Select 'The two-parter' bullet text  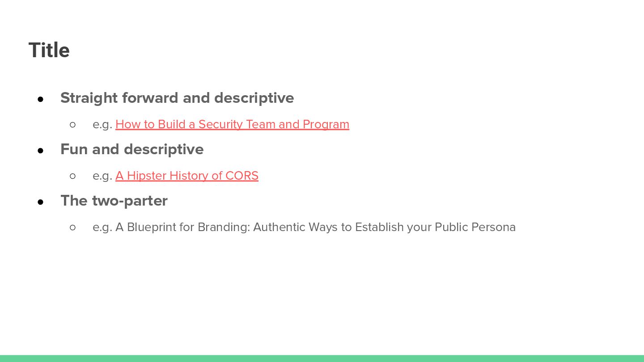[114, 201]
